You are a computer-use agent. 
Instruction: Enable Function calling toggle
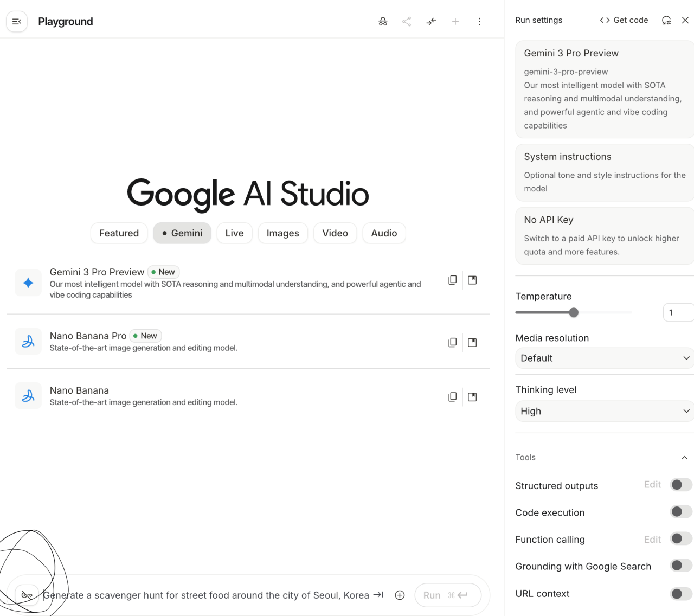(681, 538)
